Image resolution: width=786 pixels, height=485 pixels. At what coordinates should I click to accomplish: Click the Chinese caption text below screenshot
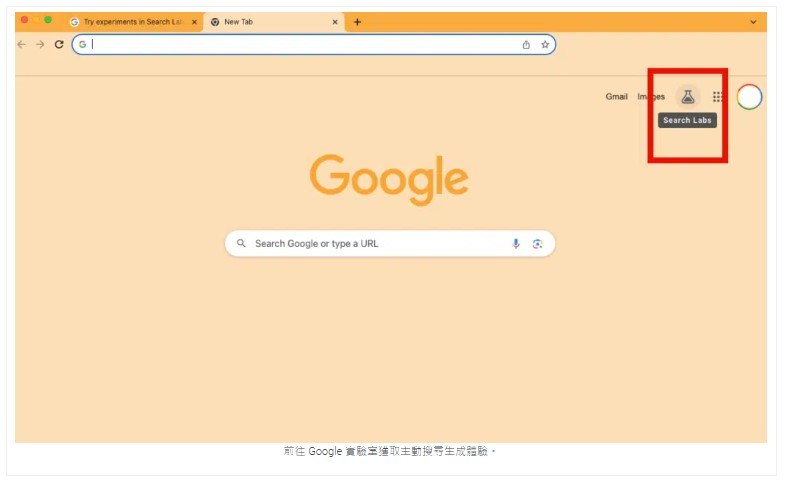coord(390,451)
